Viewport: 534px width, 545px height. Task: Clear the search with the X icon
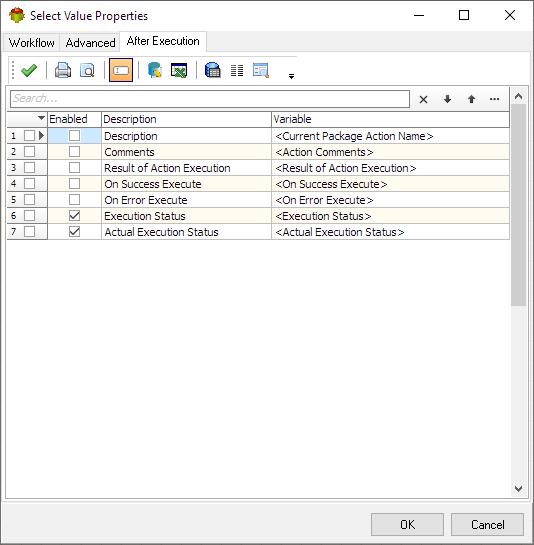423,100
